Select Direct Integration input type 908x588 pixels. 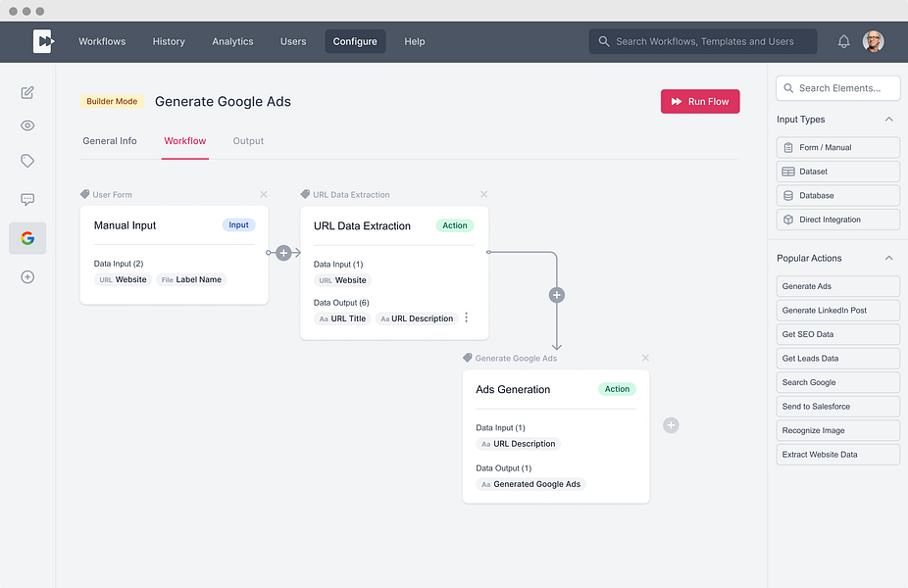(x=838, y=220)
